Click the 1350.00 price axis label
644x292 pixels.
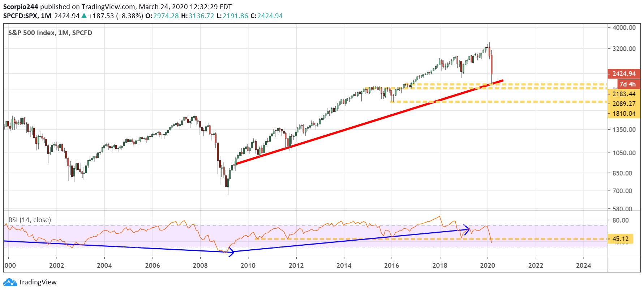[x=624, y=130]
